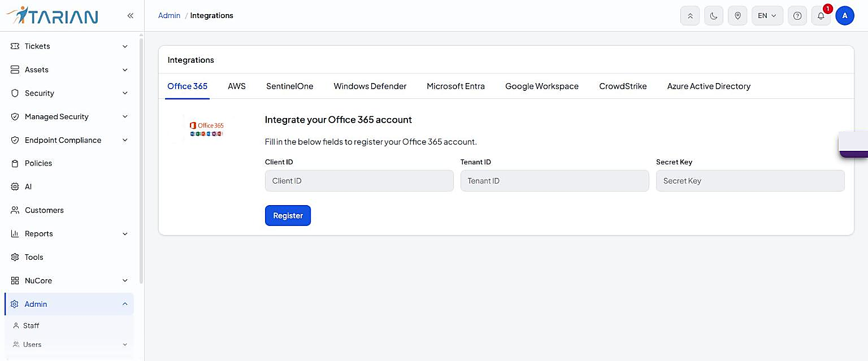868x361 pixels.
Task: Click the Register button
Action: click(288, 215)
